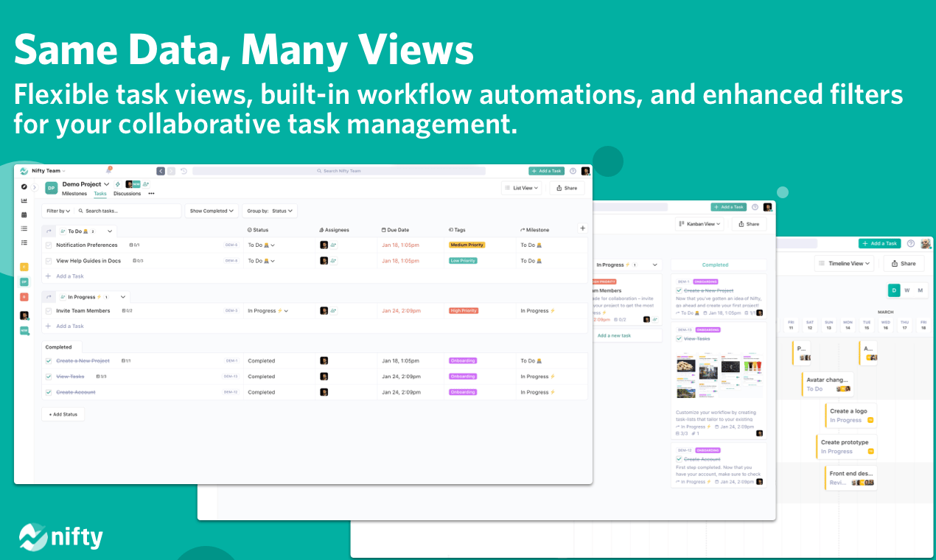Click the automation lightning icon beside Demo Project
Image resolution: width=936 pixels, height=560 pixels.
tap(118, 184)
